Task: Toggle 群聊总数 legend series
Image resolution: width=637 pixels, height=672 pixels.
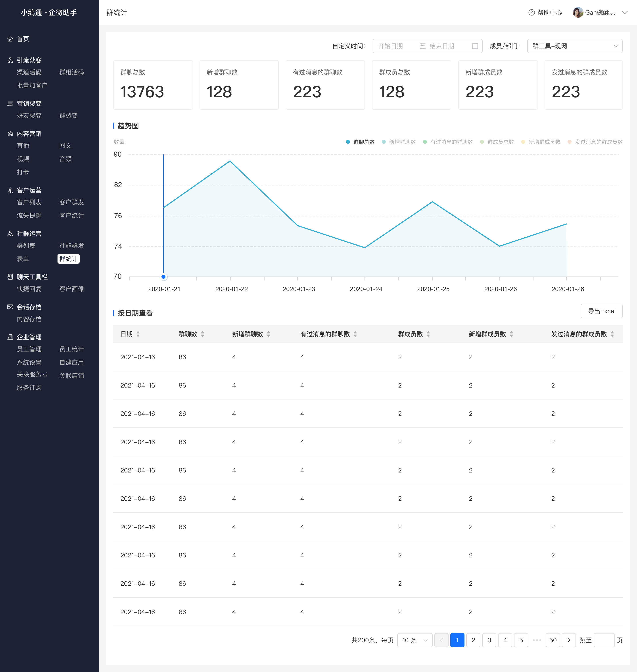Action: click(x=360, y=142)
